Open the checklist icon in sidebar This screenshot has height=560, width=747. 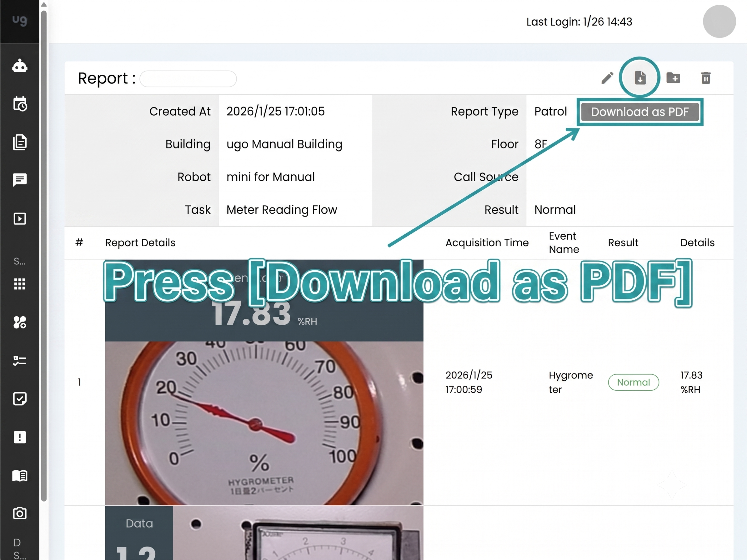pyautogui.click(x=20, y=361)
